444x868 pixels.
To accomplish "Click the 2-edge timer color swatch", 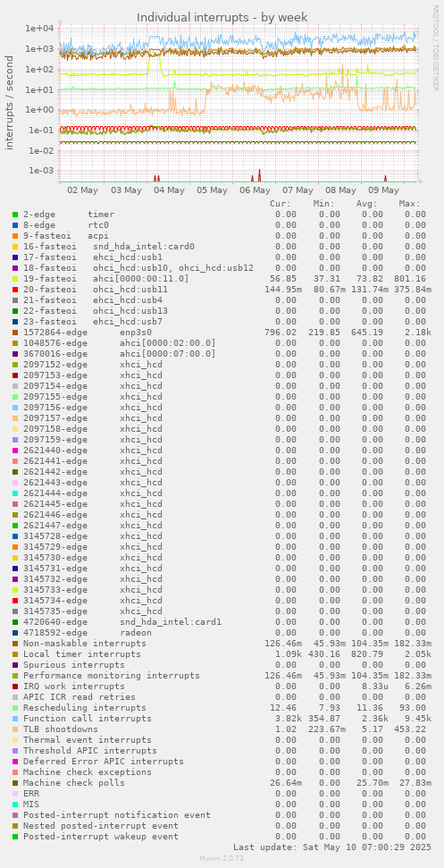I will (x=15, y=215).
